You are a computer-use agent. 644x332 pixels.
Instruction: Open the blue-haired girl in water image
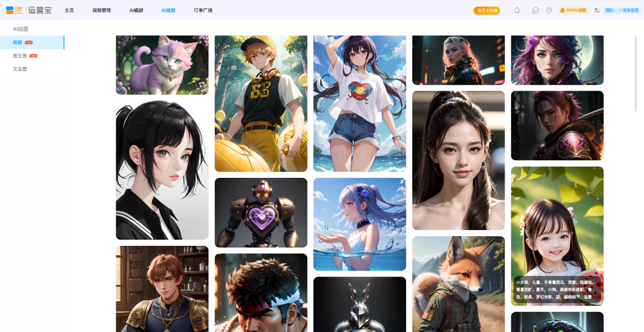(359, 224)
